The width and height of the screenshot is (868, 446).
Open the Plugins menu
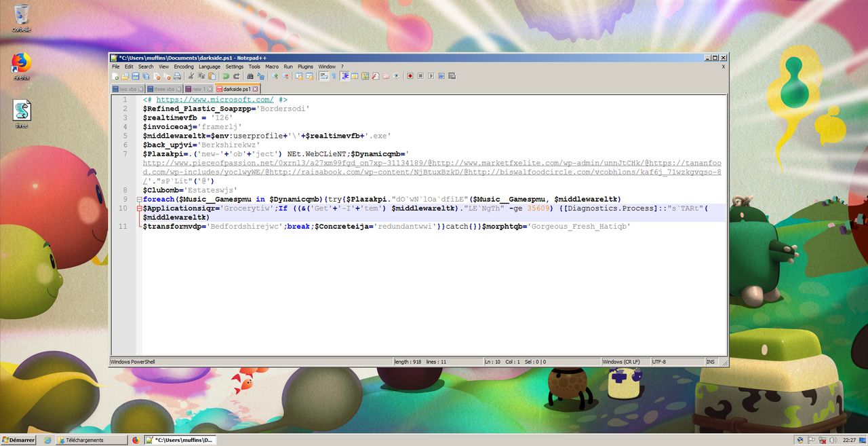[x=305, y=67]
